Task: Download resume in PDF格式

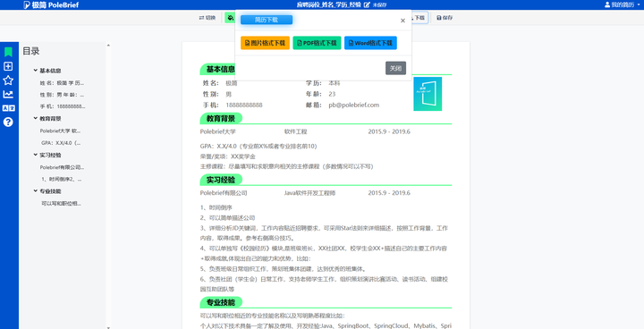Action: point(317,43)
